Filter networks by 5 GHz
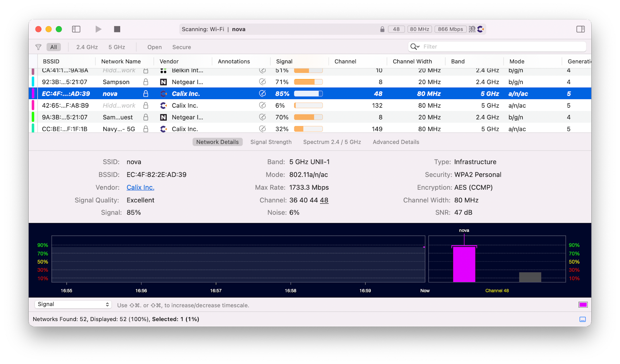Viewport: 620px width, 364px height. [x=117, y=47]
